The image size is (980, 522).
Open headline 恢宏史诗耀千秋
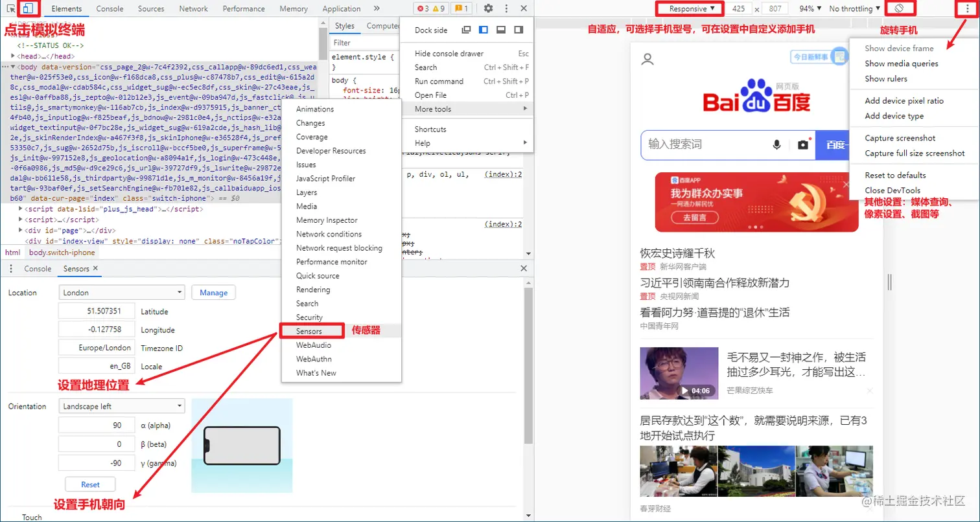(677, 253)
